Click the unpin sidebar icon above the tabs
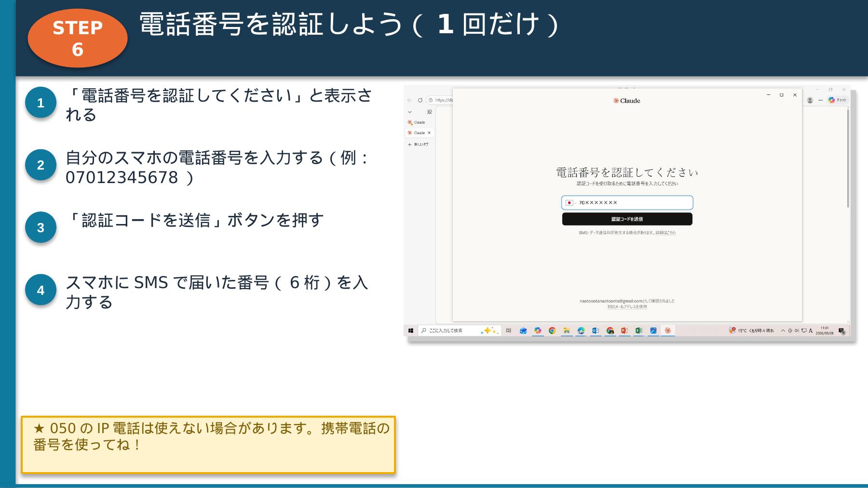This screenshot has width=868, height=488. click(x=430, y=112)
